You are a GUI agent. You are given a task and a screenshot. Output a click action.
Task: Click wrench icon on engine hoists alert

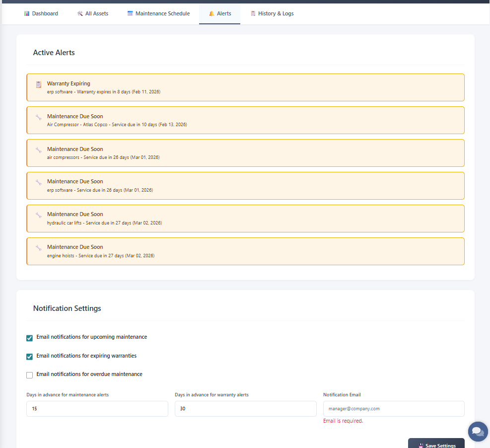[38, 248]
